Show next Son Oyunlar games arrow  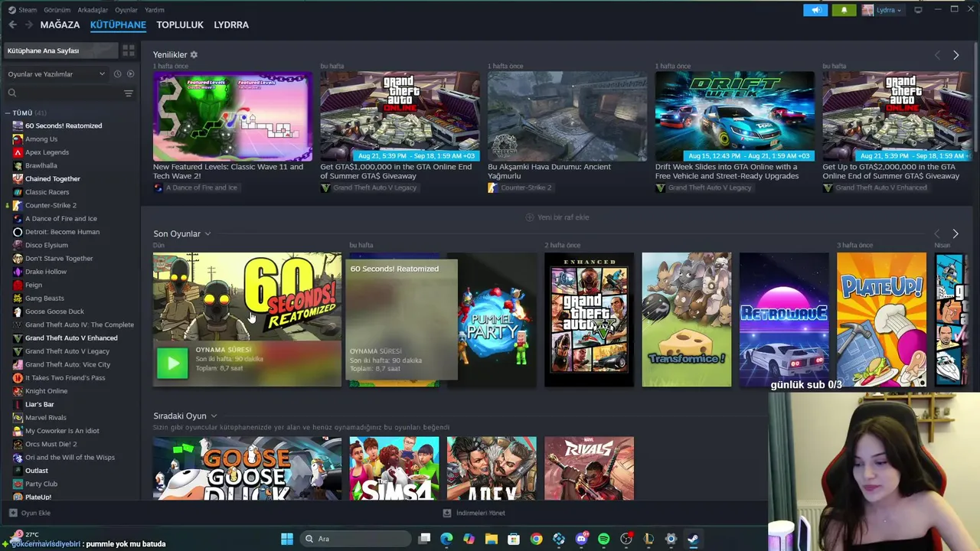pyautogui.click(x=955, y=233)
